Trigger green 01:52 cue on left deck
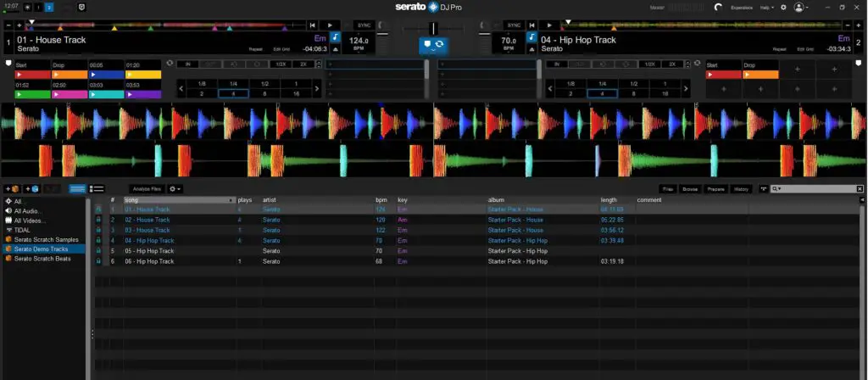 (x=33, y=95)
